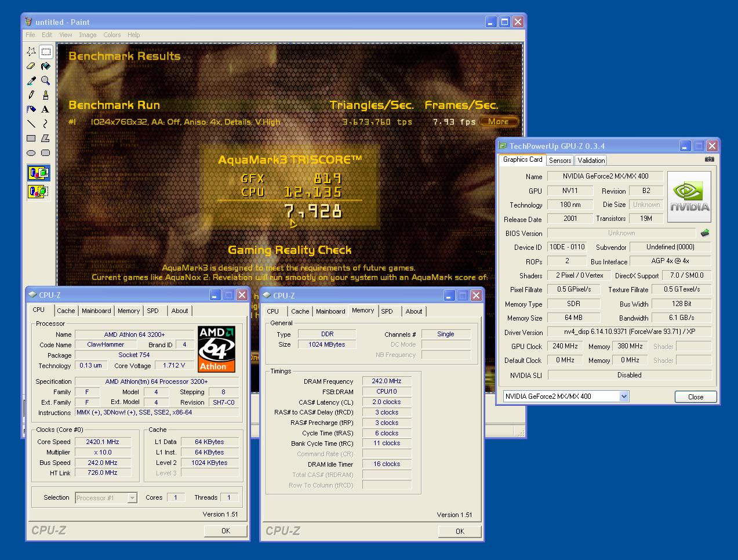Viewport: 738px width, 560px height.
Task: Switch to CPU tab in right CPU-Z window
Action: click(x=273, y=312)
